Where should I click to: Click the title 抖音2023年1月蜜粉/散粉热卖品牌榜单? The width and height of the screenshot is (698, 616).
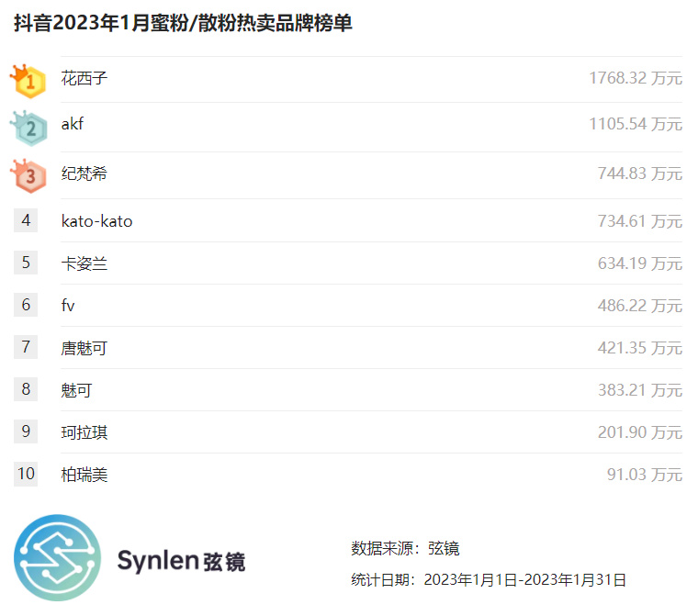click(183, 23)
